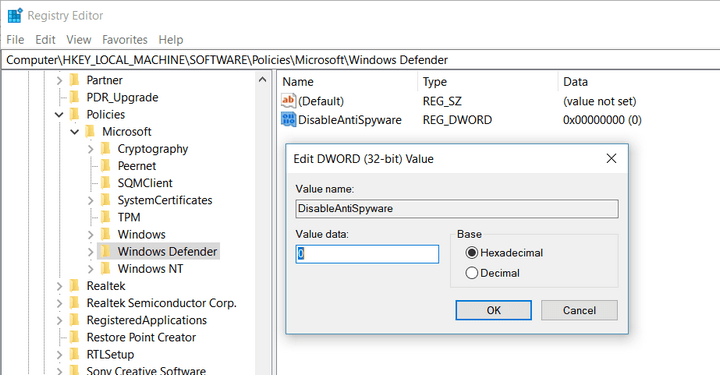Click the Restore Point Creator folder icon
Viewport: 720px width, 375px height.
(74, 337)
